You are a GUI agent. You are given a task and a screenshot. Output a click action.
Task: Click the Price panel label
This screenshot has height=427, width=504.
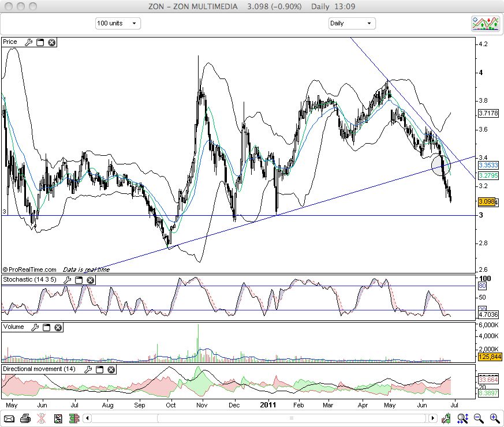tap(10, 42)
